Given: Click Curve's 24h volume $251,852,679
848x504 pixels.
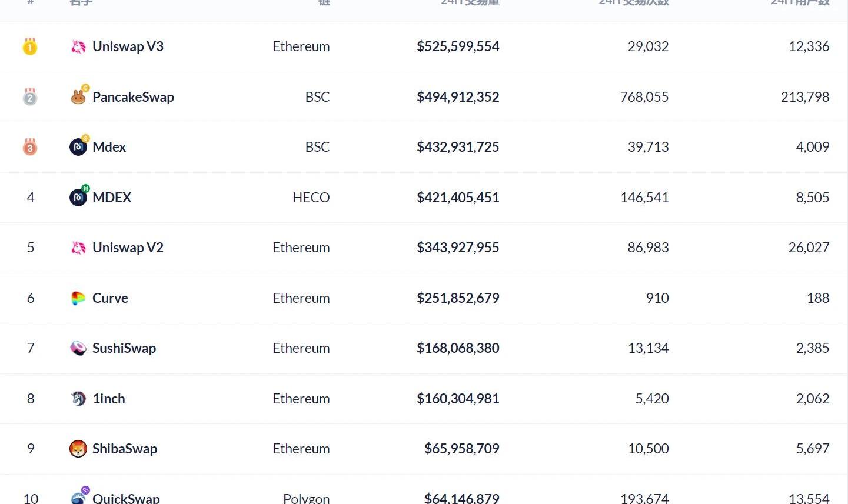Looking at the screenshot, I should click(x=458, y=298).
